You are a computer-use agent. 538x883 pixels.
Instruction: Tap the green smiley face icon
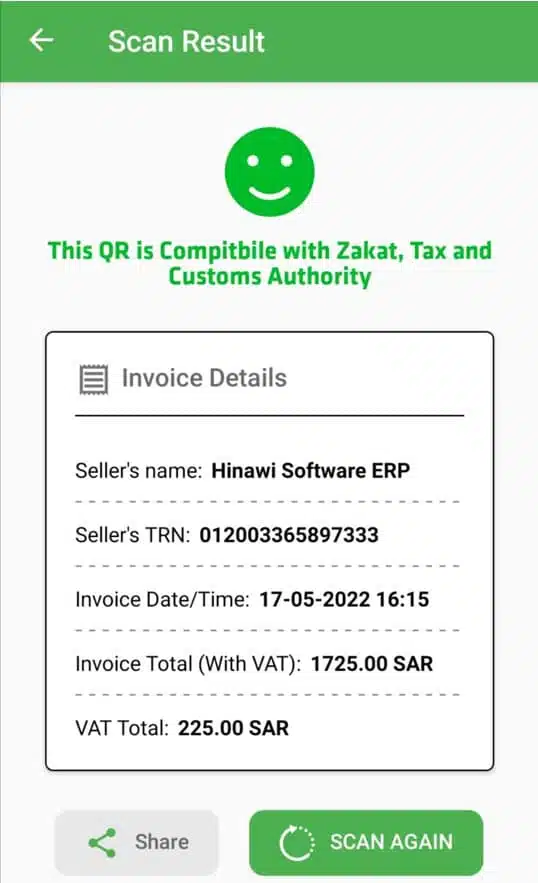(x=269, y=172)
